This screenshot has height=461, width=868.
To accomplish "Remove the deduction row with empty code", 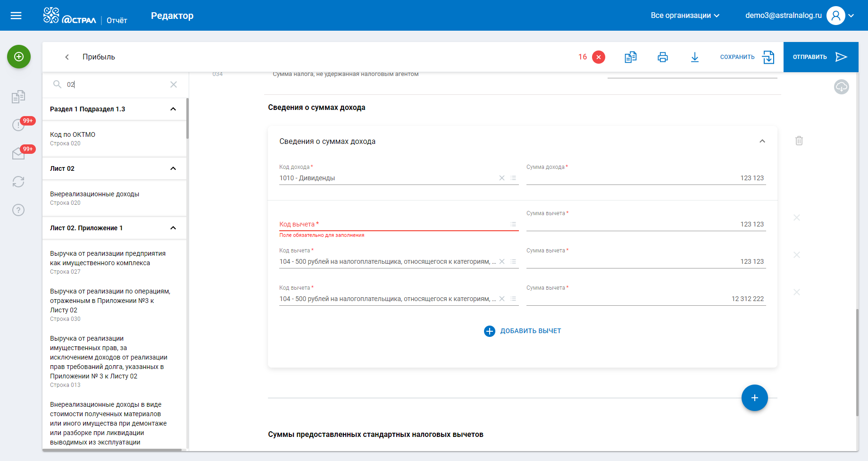I will tap(797, 218).
